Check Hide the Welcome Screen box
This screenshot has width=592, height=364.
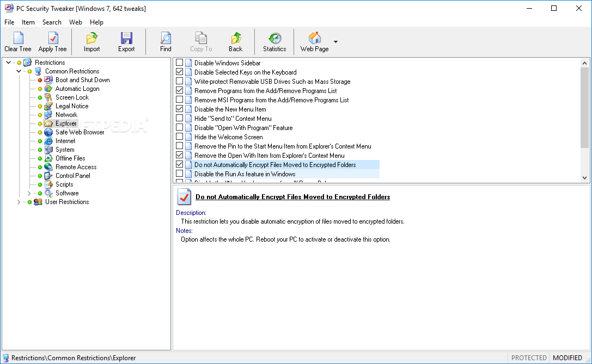click(179, 137)
